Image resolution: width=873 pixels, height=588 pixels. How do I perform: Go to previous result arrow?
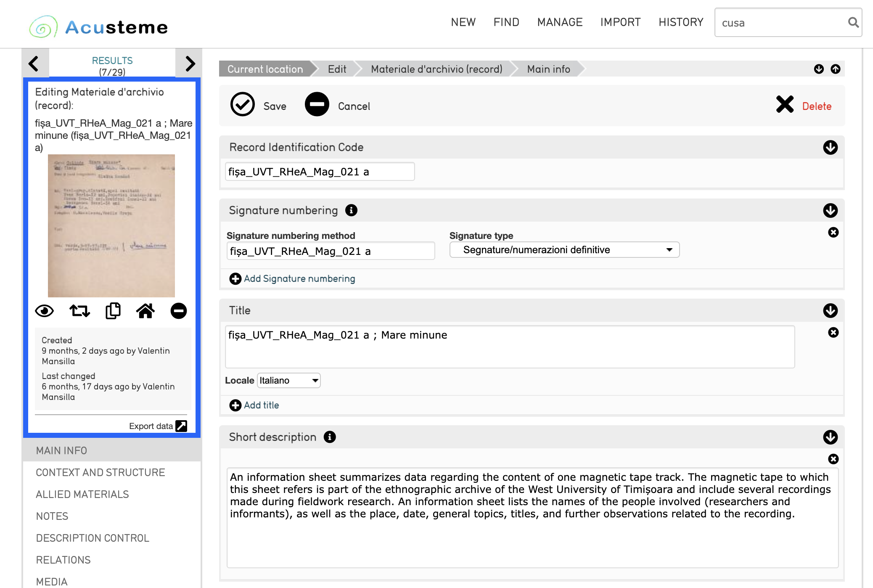[x=34, y=64]
